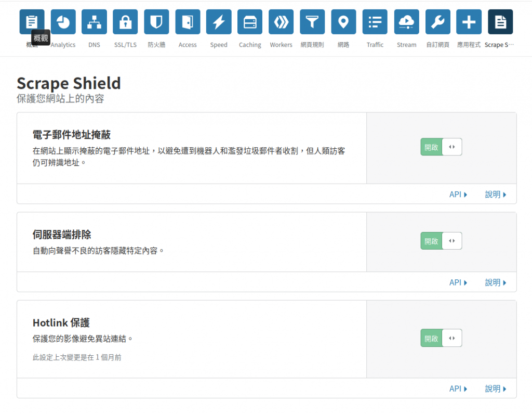Toggle Hotlink 保護 switch
532x414 pixels.
coord(441,338)
